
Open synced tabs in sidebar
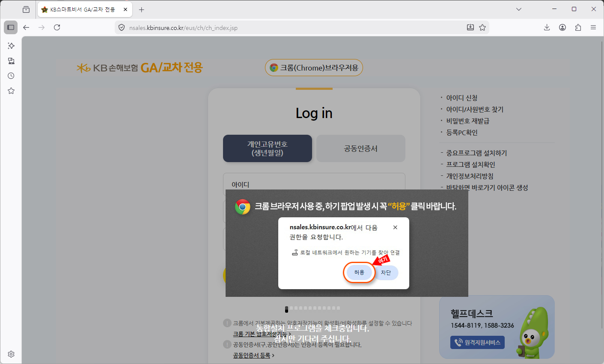click(x=11, y=61)
